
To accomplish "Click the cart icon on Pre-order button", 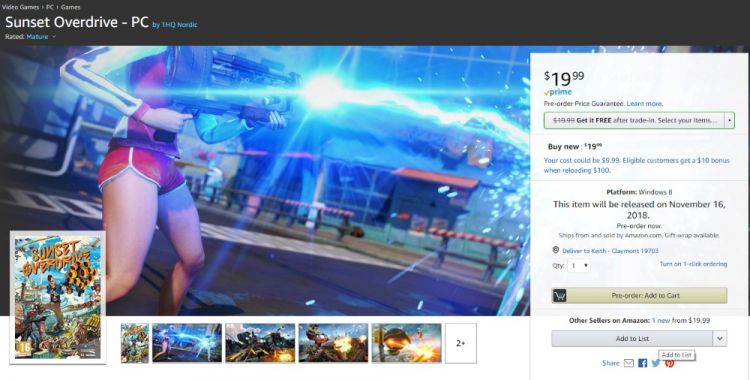I will [x=559, y=296].
